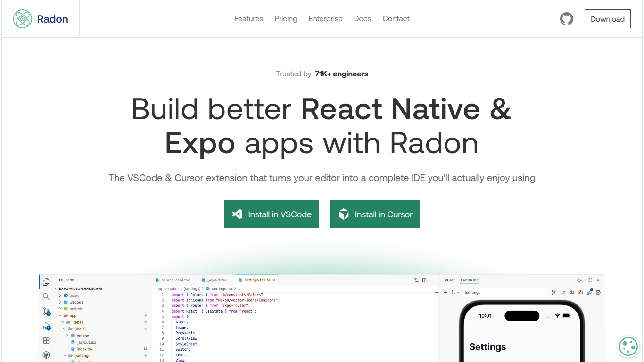Open the Contact menu item
The width and height of the screenshot is (644, 362).
pos(396,19)
